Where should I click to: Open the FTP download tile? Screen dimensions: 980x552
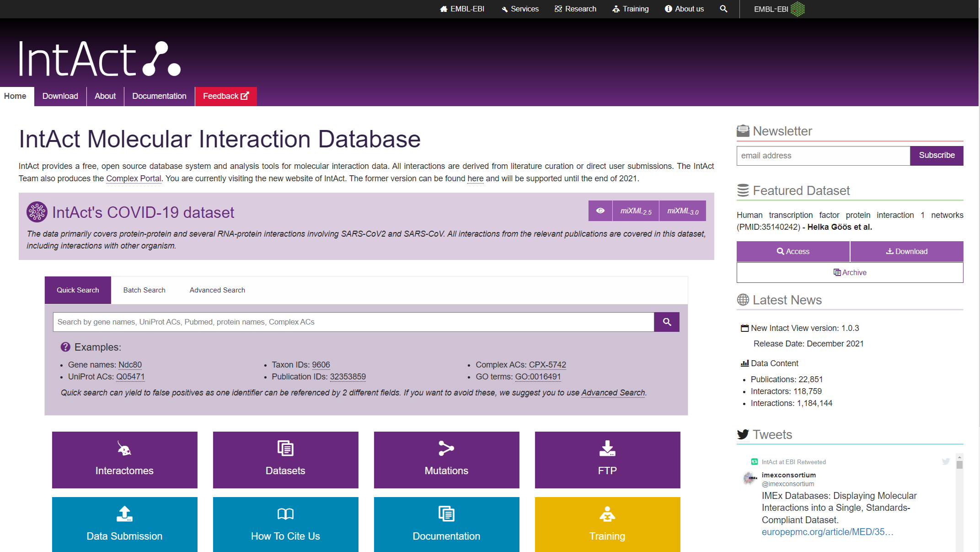coord(607,460)
